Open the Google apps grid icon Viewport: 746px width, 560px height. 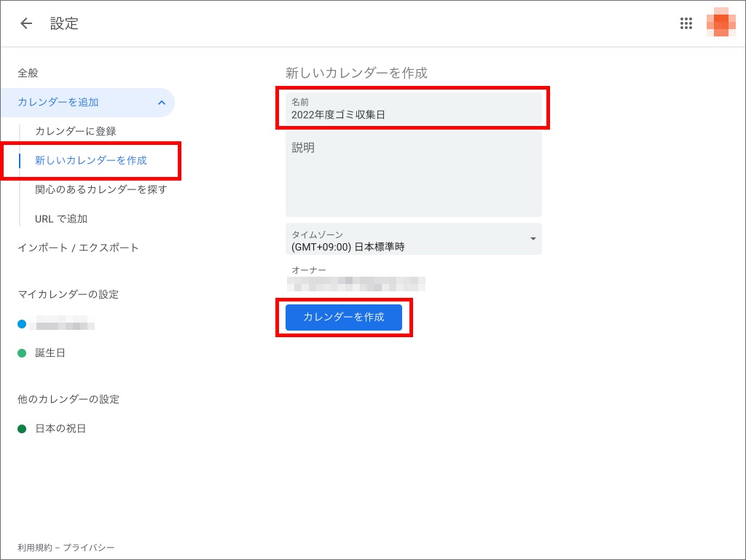tap(686, 23)
